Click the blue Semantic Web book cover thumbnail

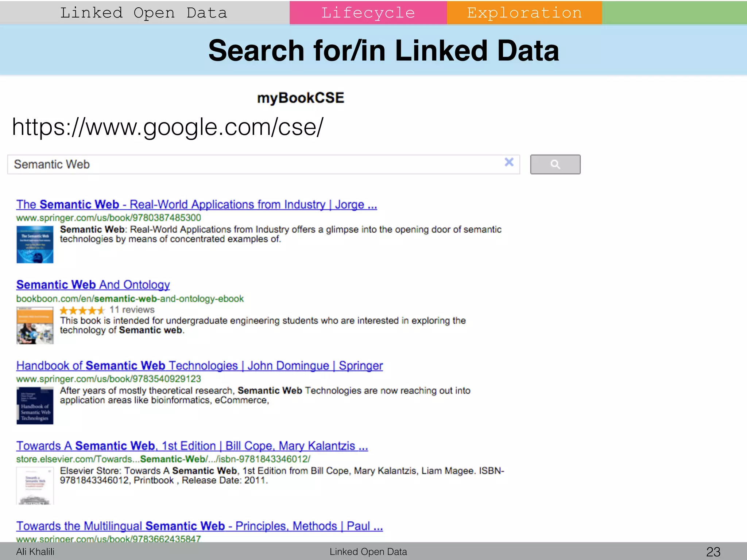point(35,244)
